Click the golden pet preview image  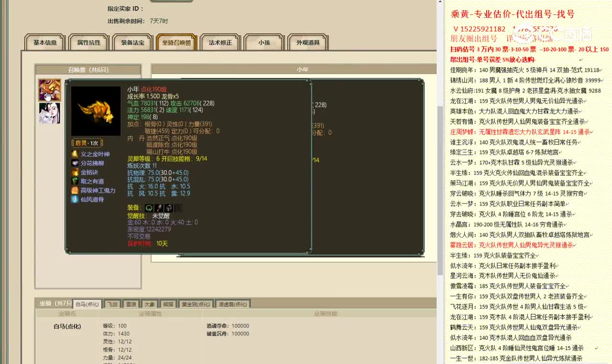pos(96,111)
